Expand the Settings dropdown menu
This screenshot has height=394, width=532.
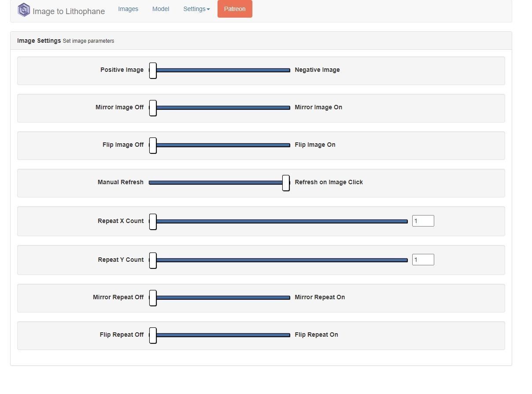coord(196,9)
